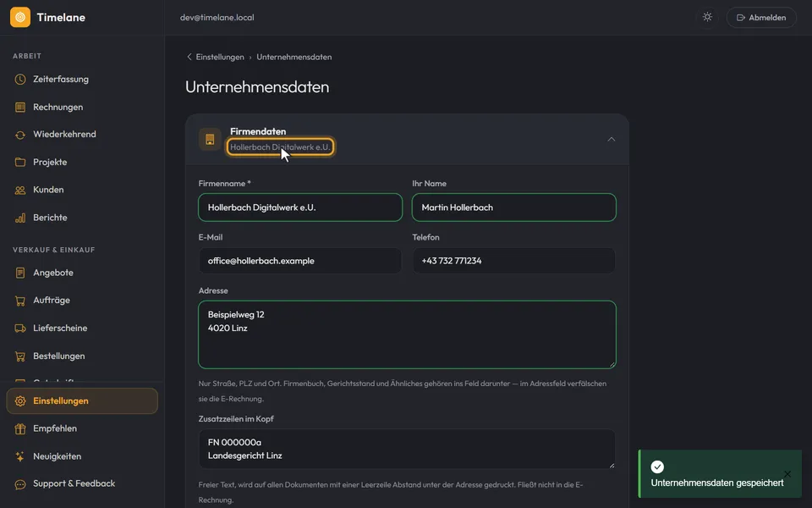Click the Aufträge sidebar label
812x508 pixels.
point(52,300)
